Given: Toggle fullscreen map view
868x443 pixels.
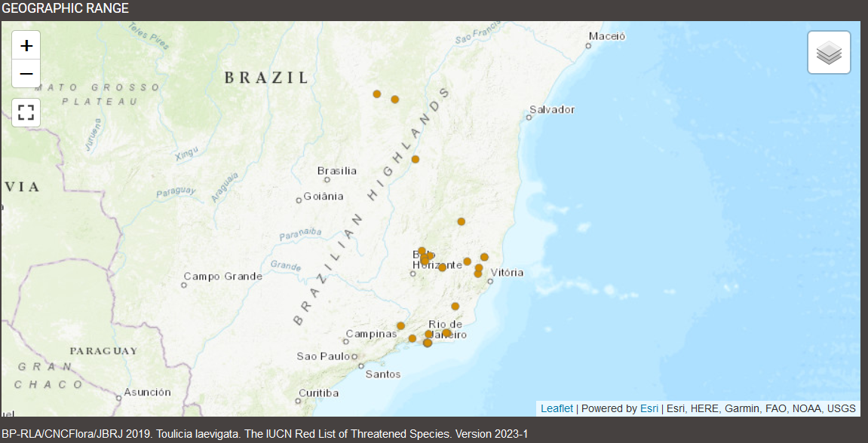Looking at the screenshot, I should [26, 112].
